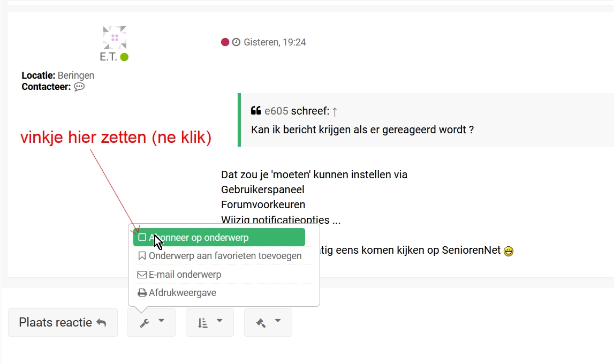Open the sort order dropdown
614x364 pixels.
coord(209,322)
